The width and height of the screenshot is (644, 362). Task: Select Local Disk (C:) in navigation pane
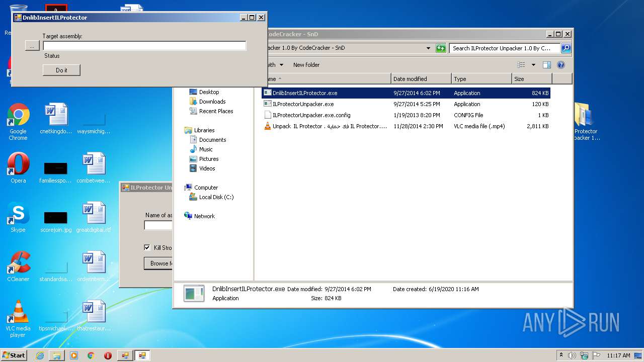point(216,197)
